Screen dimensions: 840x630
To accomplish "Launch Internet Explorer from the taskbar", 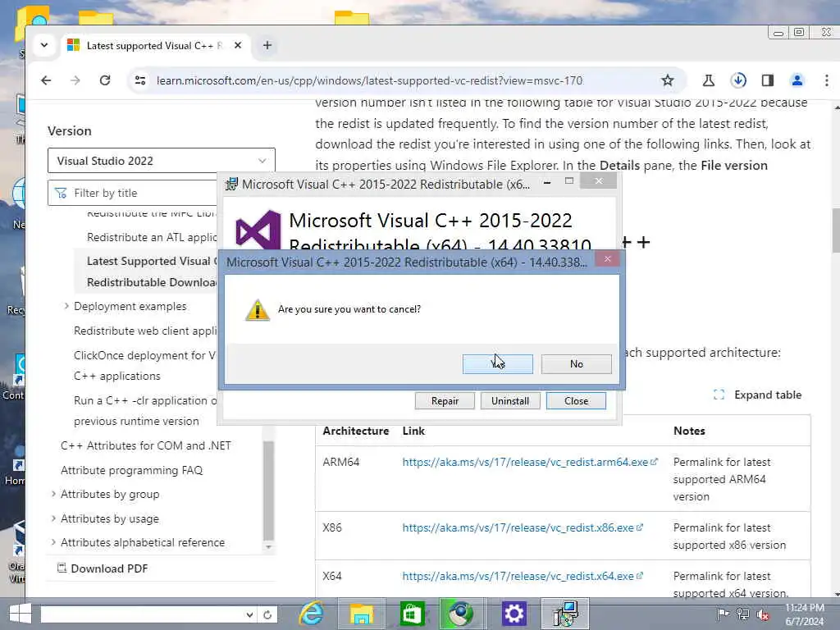I will coord(311,614).
